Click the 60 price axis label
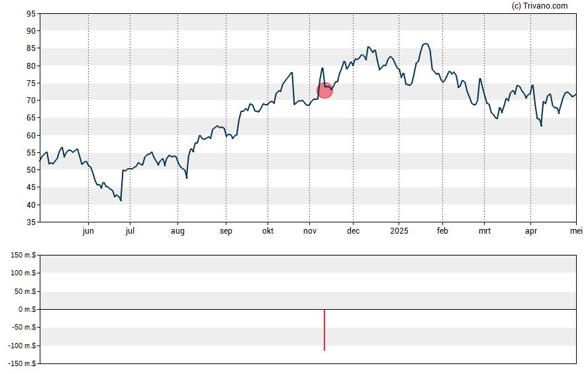Image resolution: width=588 pixels, height=374 pixels. click(30, 135)
